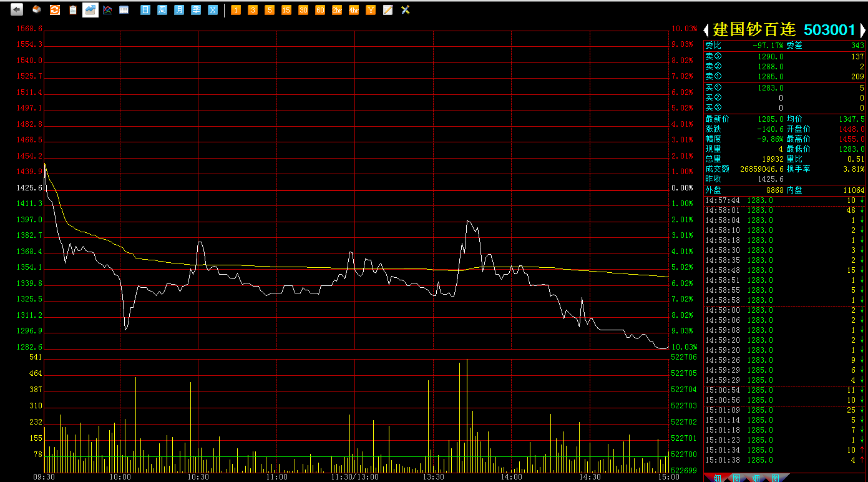Screen dimensions: 868x482
Task: Go to previous stock with left arrow
Action: point(706,29)
